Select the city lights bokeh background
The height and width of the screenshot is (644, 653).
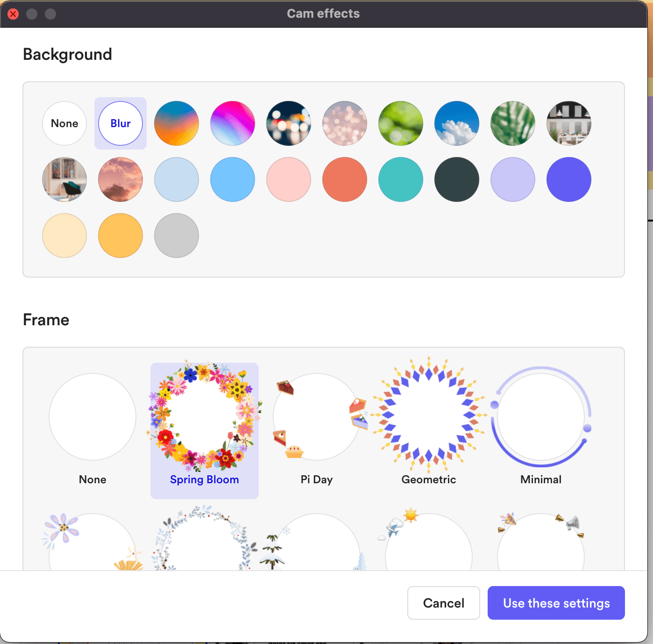(x=288, y=123)
